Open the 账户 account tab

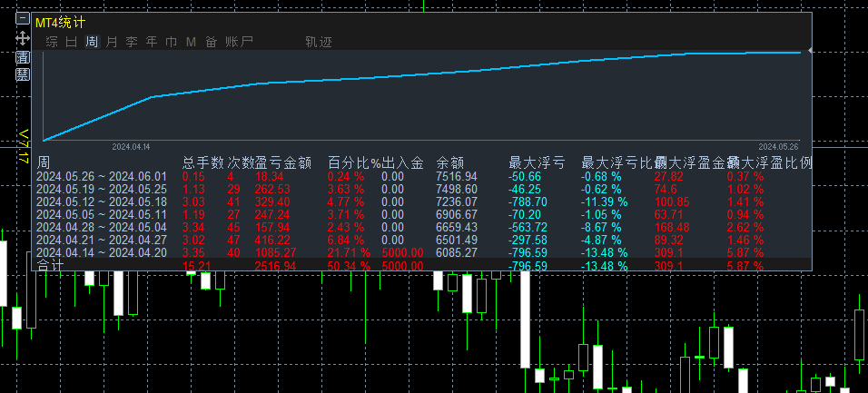(239, 42)
